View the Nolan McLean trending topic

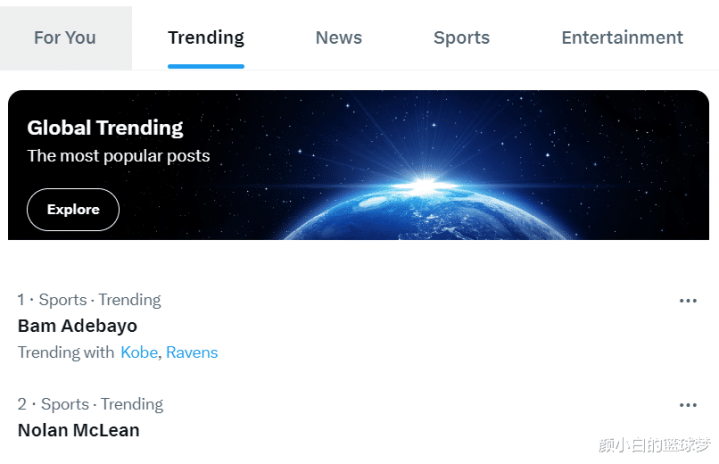[x=79, y=430]
